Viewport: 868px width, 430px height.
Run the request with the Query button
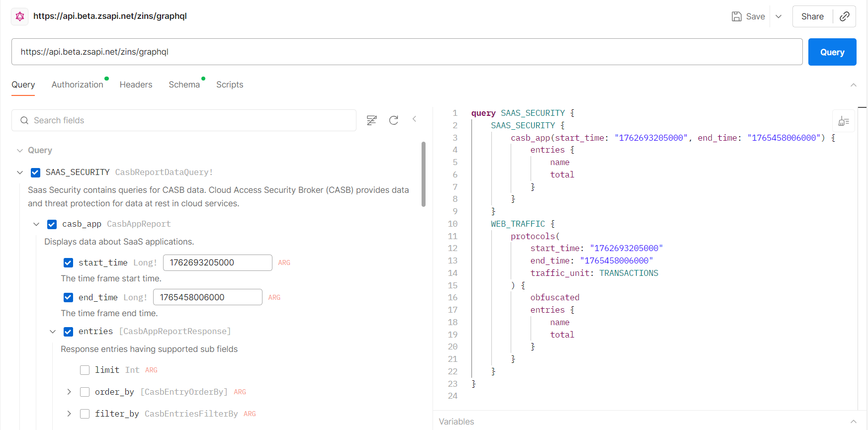click(x=832, y=52)
